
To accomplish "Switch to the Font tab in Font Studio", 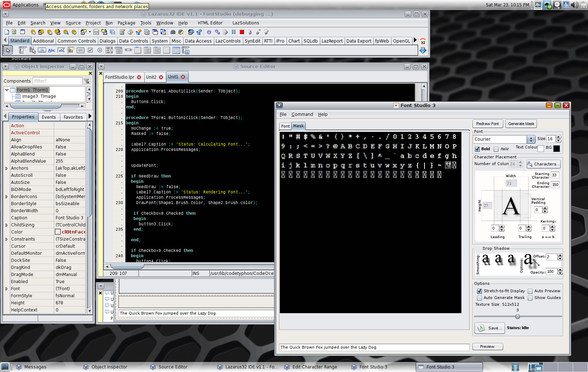I will point(285,126).
